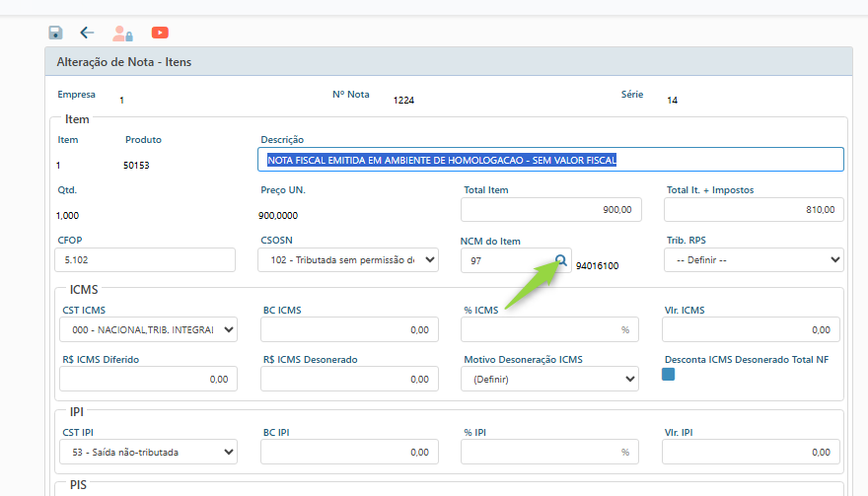The width and height of the screenshot is (868, 496).
Task: Click the back arrow icon
Action: point(87,33)
